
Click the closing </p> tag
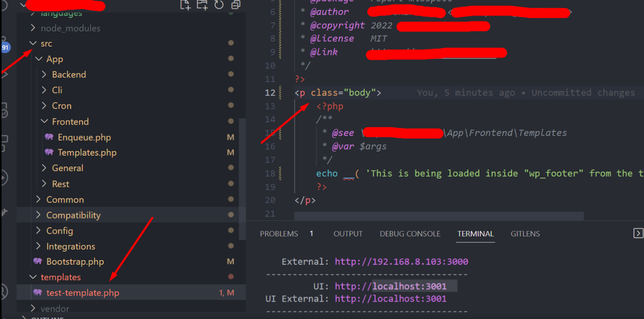(x=305, y=200)
